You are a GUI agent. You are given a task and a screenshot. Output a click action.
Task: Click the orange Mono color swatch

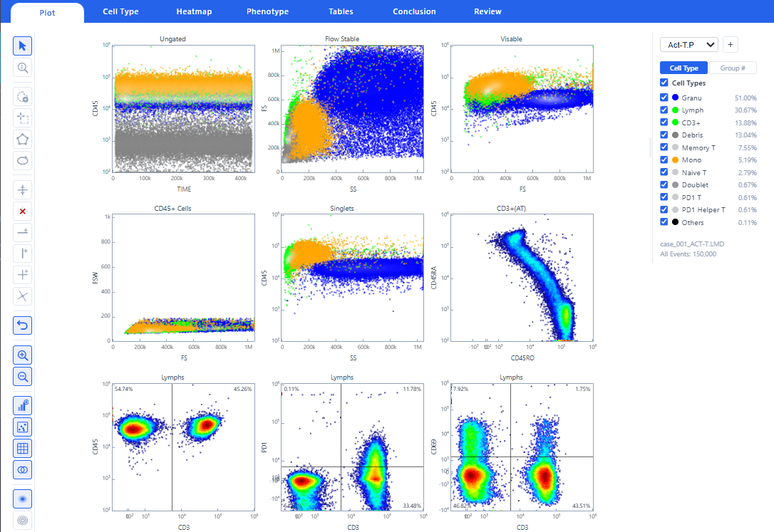pos(675,160)
